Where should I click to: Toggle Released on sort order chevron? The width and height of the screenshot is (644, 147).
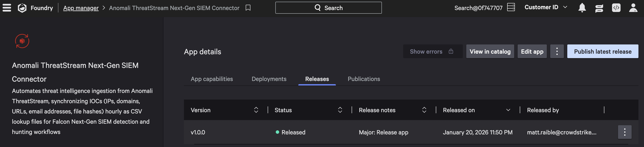point(508,110)
